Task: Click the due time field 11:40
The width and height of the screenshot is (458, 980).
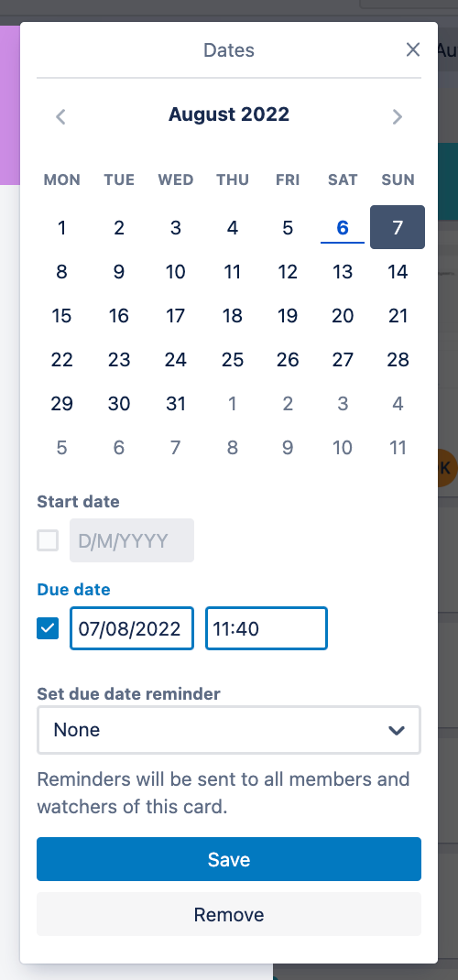Action: [x=267, y=628]
